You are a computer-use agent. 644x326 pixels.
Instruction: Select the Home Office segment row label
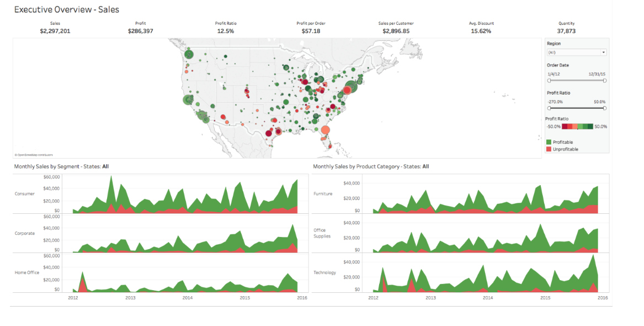[26, 273]
